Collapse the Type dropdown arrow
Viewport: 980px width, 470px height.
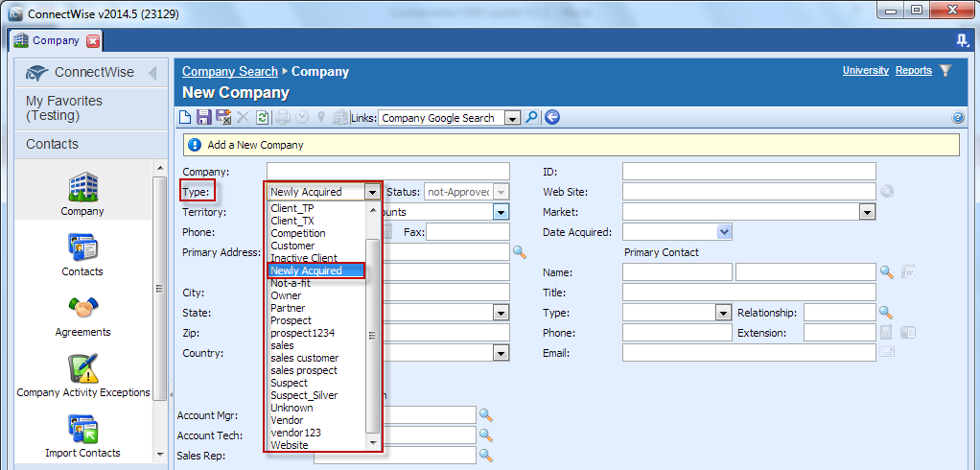[x=372, y=192]
